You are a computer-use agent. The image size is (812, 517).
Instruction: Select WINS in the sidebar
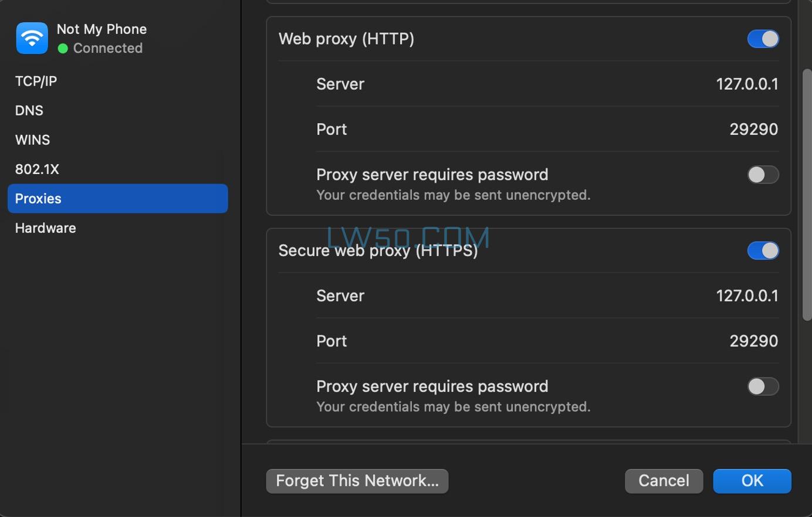[32, 140]
